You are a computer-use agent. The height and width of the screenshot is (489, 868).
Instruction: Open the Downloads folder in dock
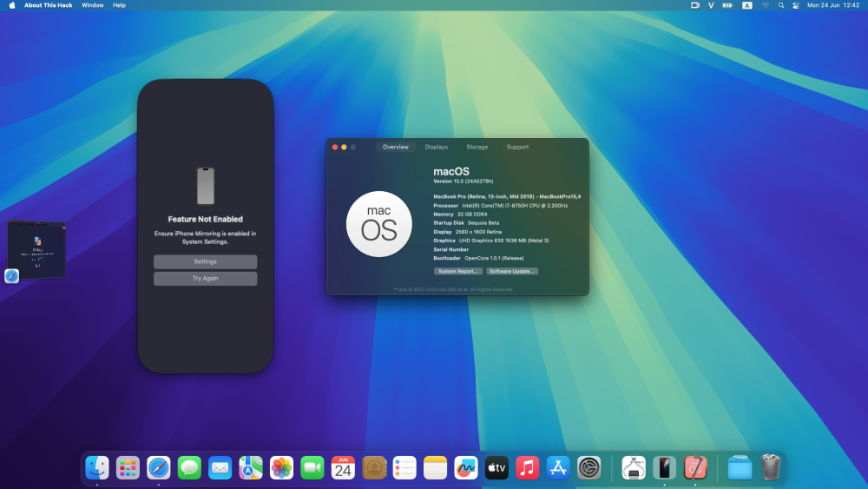(x=740, y=468)
